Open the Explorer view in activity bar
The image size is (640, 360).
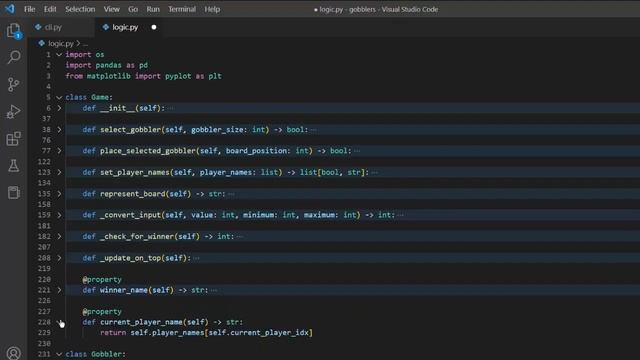point(13,31)
